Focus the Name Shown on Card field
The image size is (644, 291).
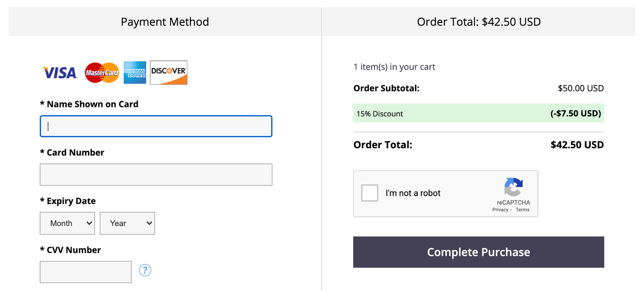[156, 126]
